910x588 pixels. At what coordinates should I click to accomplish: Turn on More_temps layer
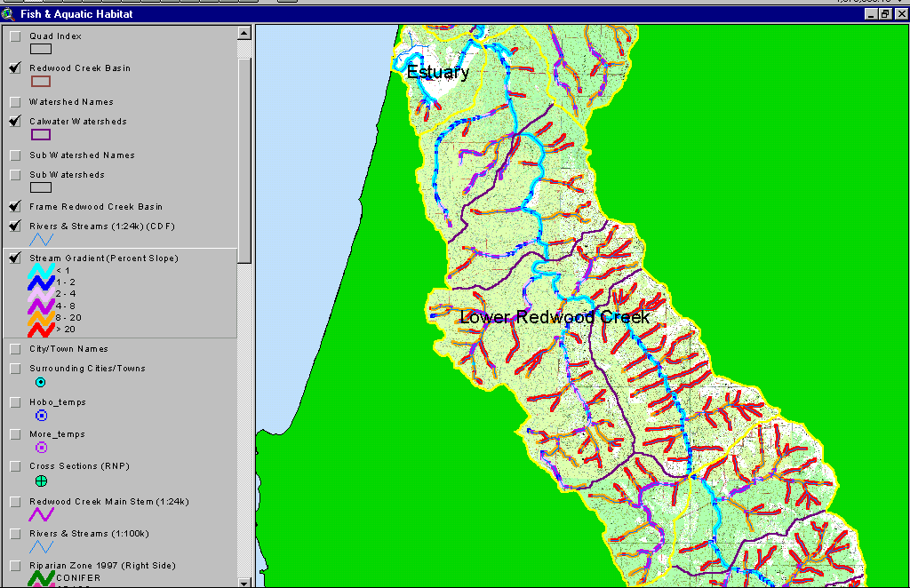(16, 434)
